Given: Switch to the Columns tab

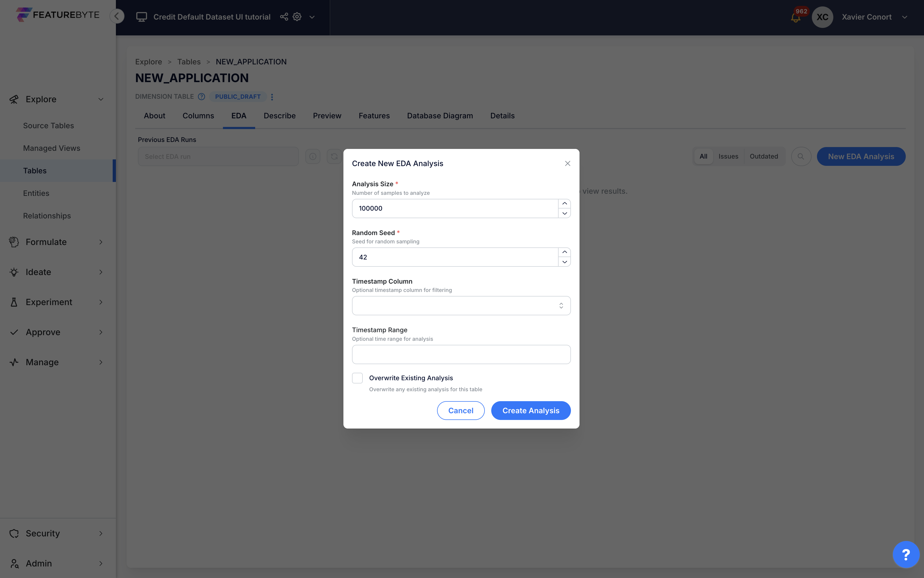Looking at the screenshot, I should point(198,116).
